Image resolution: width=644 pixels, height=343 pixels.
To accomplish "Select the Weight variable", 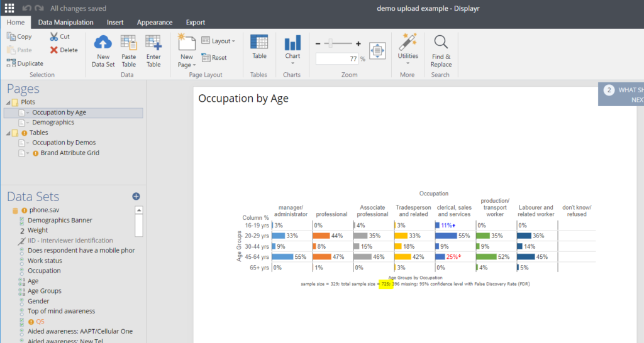I will [37, 230].
